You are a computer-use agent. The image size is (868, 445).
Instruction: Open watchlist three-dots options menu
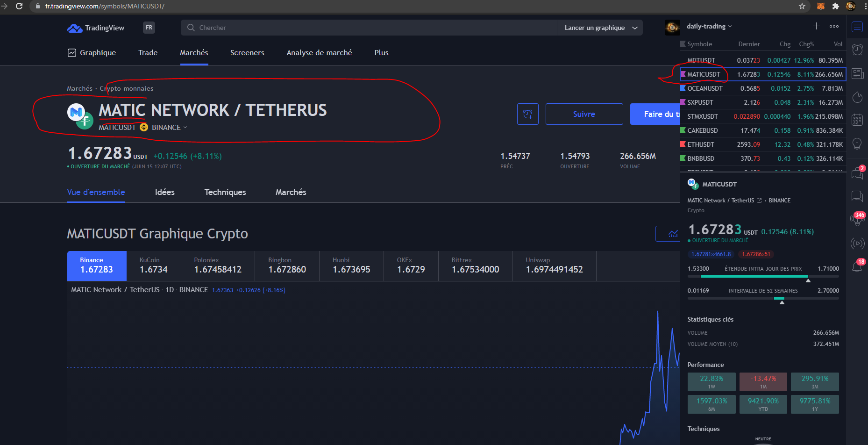click(834, 26)
